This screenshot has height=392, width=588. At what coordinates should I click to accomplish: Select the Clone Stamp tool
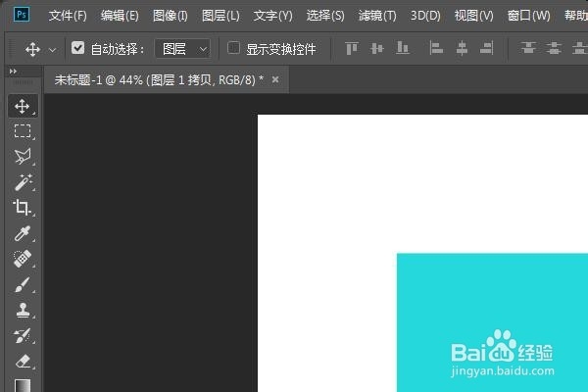click(x=23, y=311)
